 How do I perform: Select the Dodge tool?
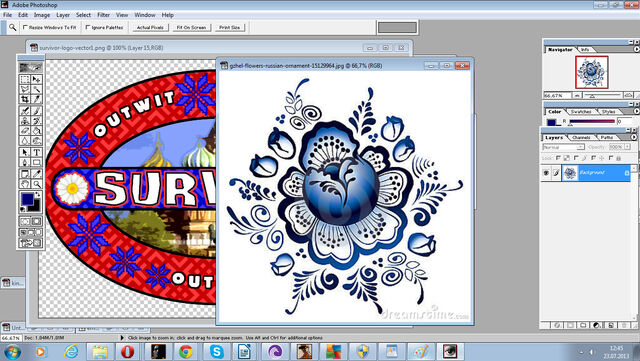click(x=36, y=141)
